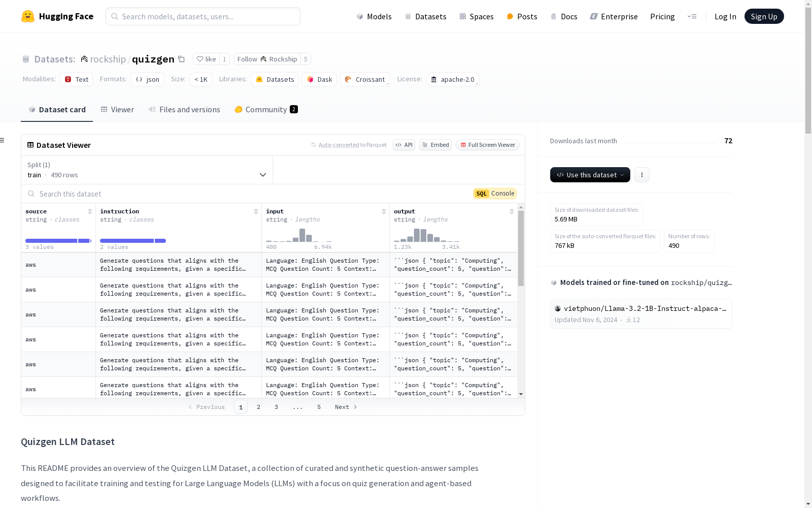
Task: Open Docs in the top navigation
Action: (564, 16)
